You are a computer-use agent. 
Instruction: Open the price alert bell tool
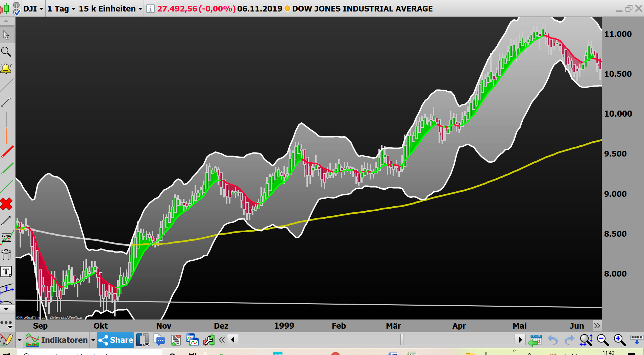pyautogui.click(x=7, y=69)
